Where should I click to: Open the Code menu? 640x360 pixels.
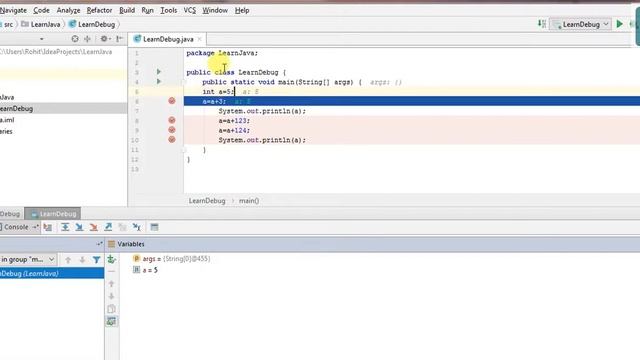(x=41, y=10)
